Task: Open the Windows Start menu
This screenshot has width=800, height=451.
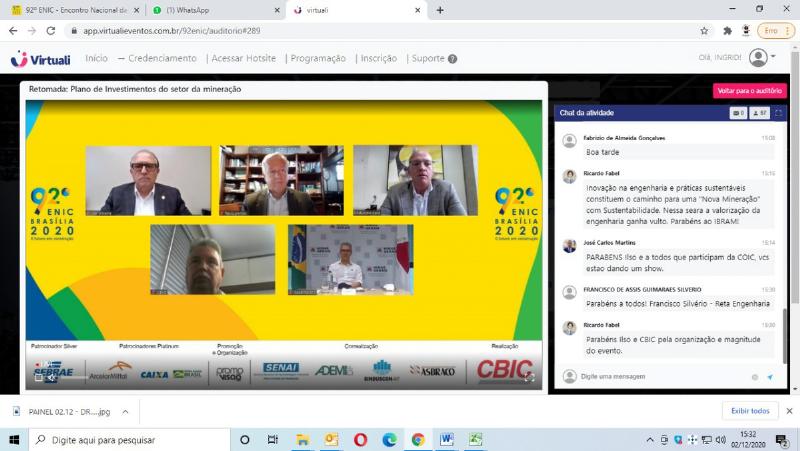Action: pos(14,440)
